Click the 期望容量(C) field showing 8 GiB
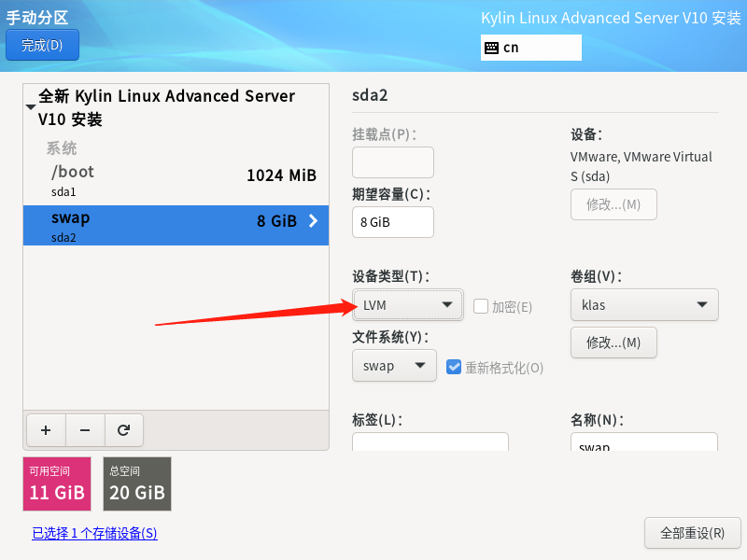 coord(393,222)
